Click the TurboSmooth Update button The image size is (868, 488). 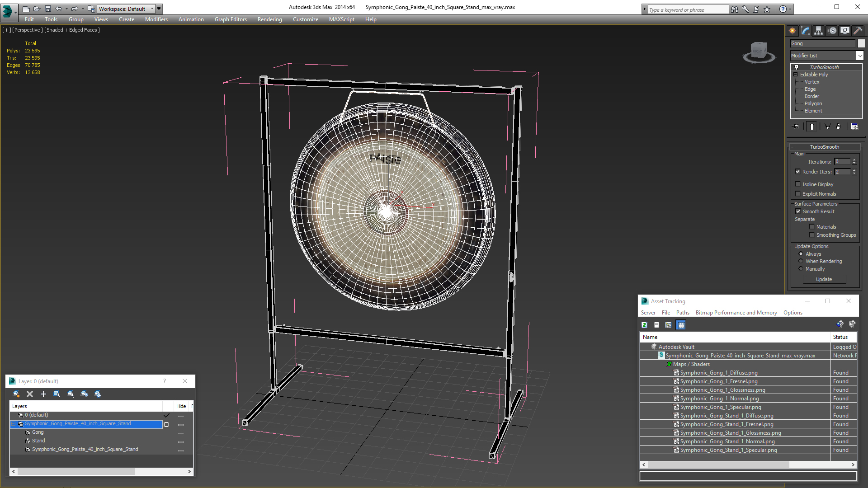[x=824, y=279]
